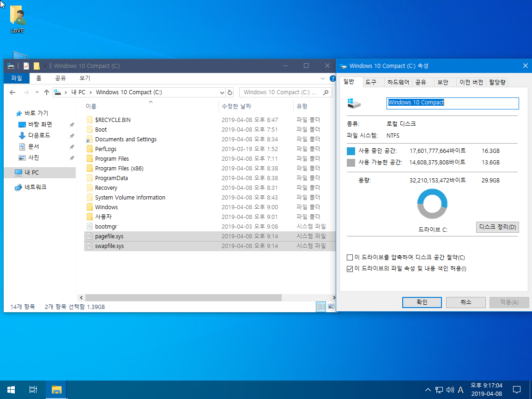This screenshot has height=399, width=532.
Task: Select Program Files (x86) folder
Action: [119, 168]
